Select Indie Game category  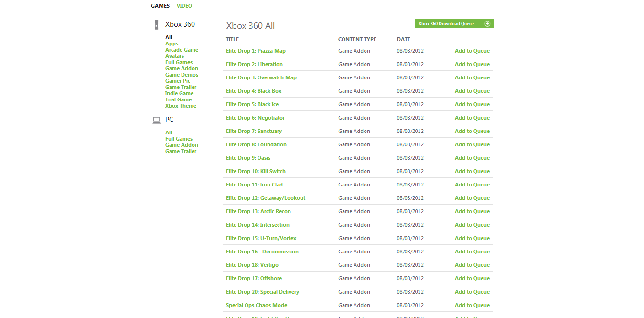pos(179,93)
